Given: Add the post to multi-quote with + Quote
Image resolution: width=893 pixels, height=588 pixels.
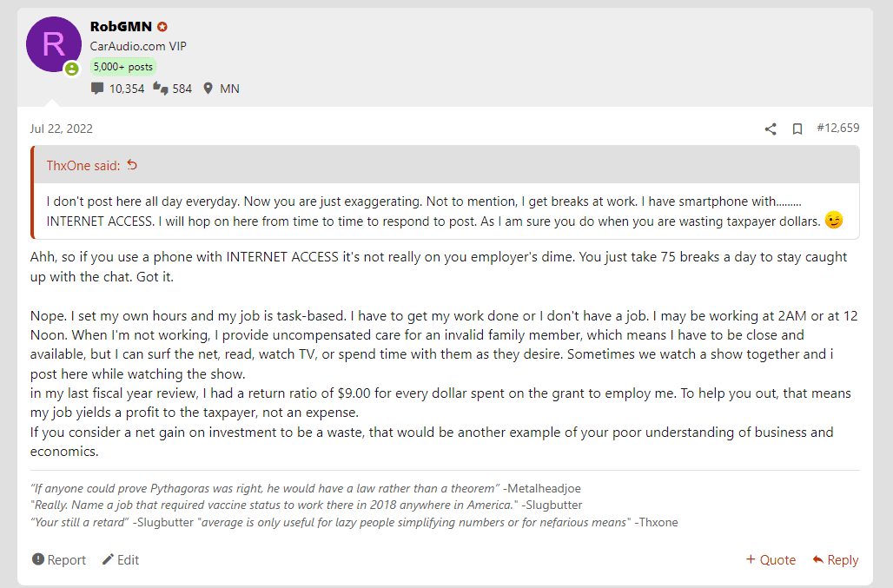Looking at the screenshot, I should click(771, 559).
